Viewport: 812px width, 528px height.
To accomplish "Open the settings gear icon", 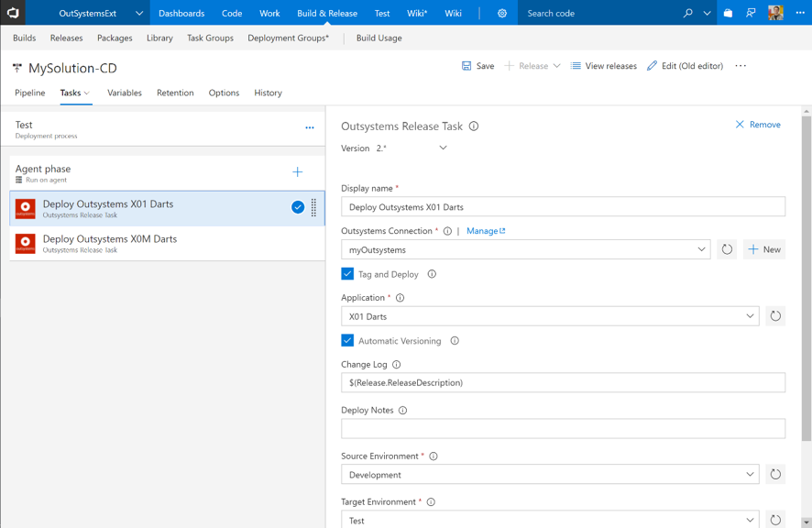I will (x=502, y=14).
